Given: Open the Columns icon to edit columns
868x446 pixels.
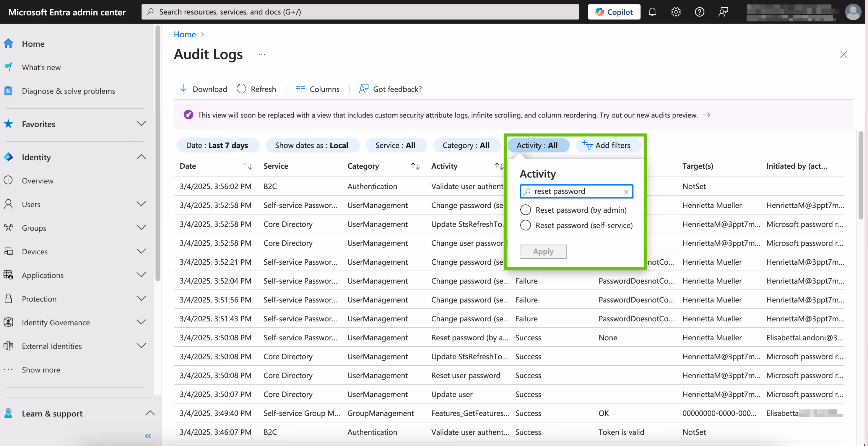Looking at the screenshot, I should coord(300,89).
